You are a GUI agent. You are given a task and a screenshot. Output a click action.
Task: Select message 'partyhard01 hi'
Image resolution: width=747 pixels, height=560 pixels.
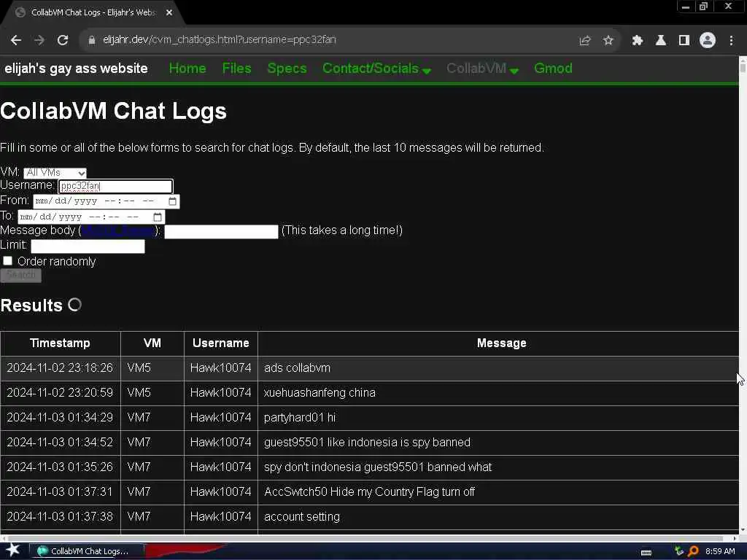click(x=300, y=418)
